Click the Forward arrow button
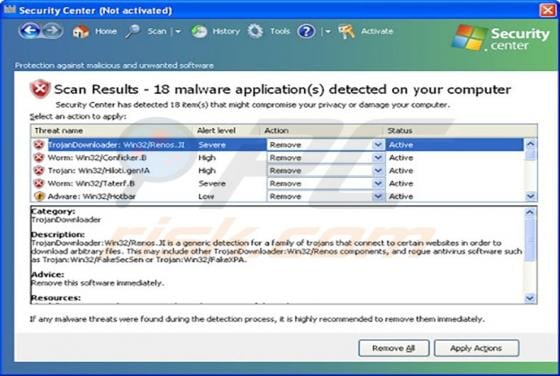 coord(53,31)
